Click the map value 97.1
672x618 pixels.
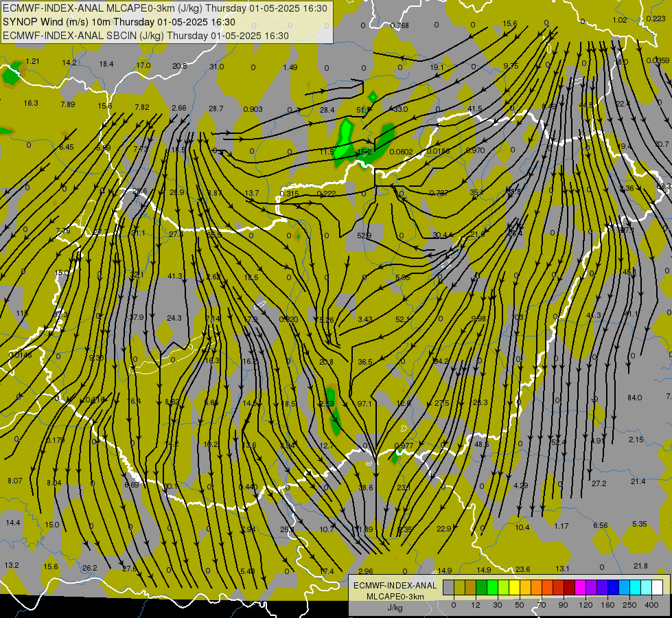(364, 404)
